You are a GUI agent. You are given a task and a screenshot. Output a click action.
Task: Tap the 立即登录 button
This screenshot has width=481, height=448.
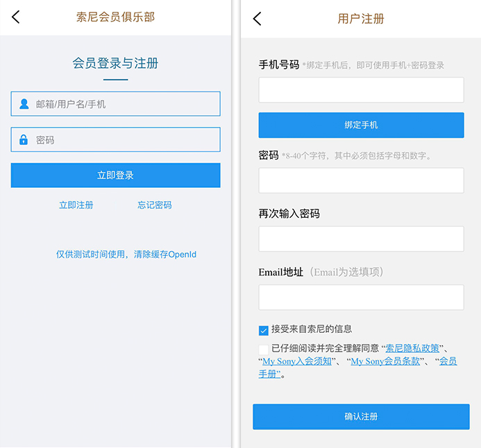116,175
